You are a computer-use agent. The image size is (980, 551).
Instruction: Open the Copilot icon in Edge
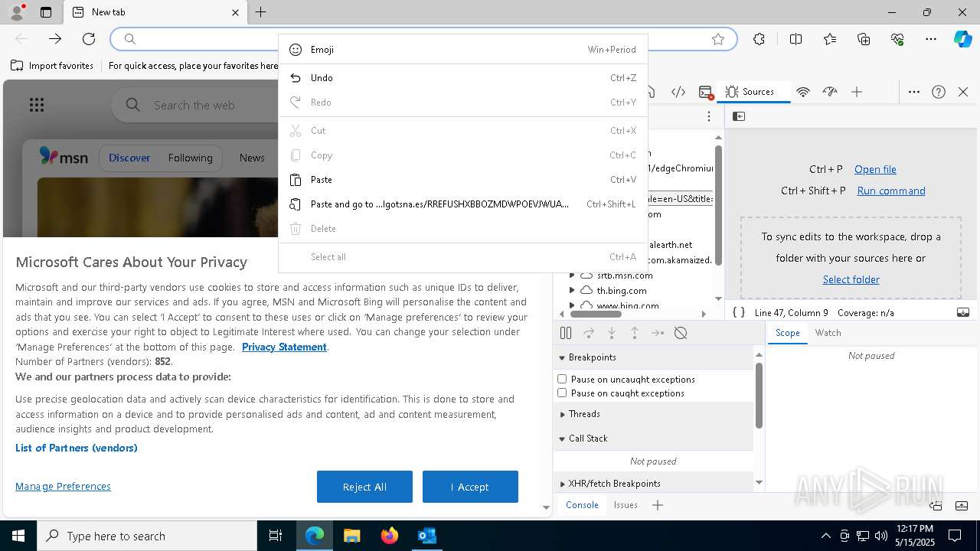[x=962, y=39]
